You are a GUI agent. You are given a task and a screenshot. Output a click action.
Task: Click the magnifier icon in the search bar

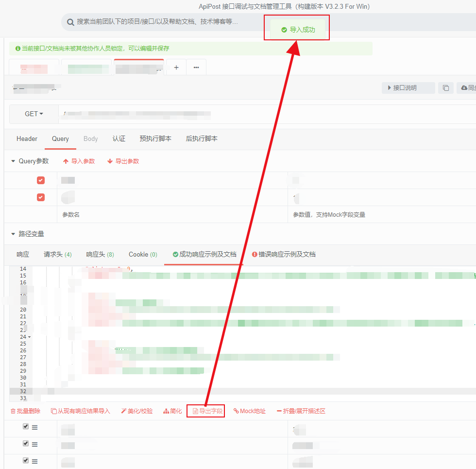[x=70, y=22]
